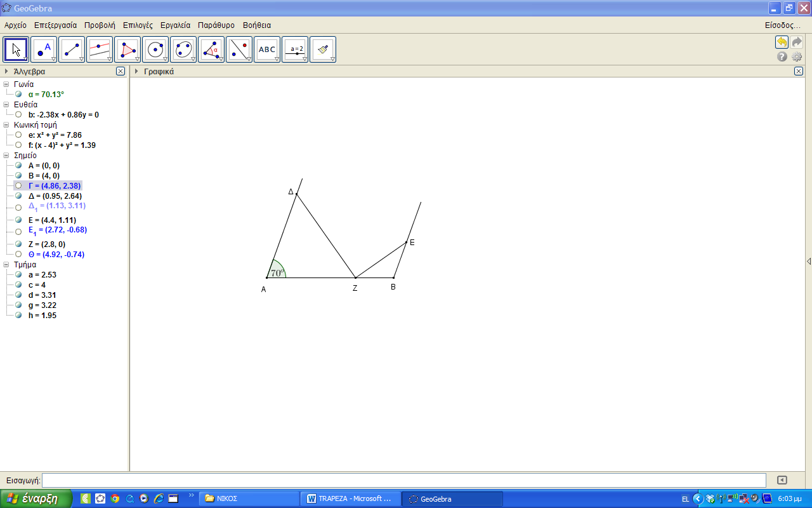The height and width of the screenshot is (508, 812).
Task: Click the EL language indicator
Action: [685, 499]
